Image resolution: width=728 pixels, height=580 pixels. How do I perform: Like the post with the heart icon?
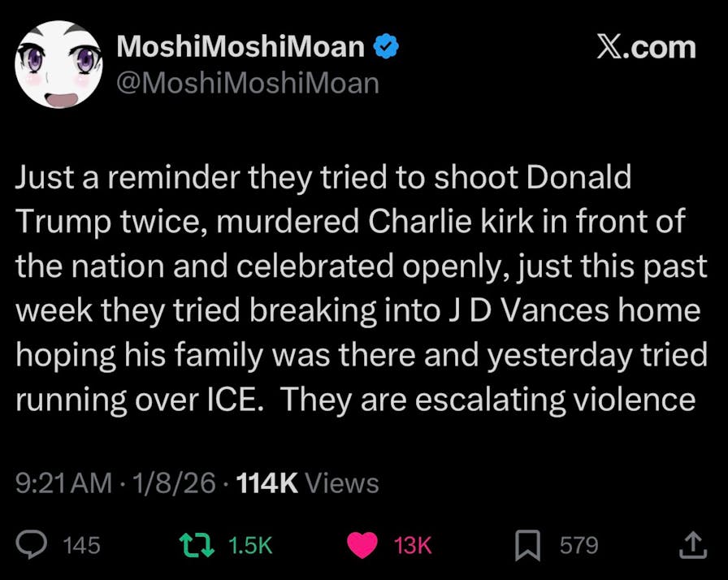362,544
